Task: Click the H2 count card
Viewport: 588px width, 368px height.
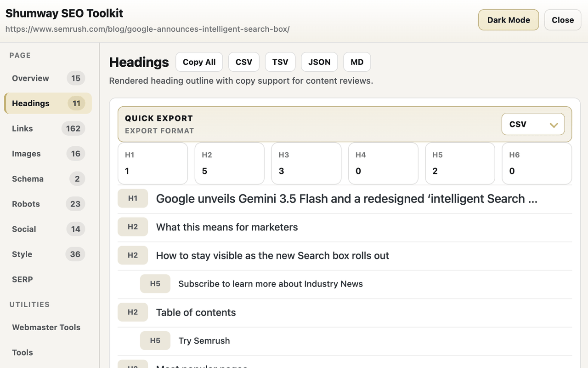Action: [x=230, y=163]
